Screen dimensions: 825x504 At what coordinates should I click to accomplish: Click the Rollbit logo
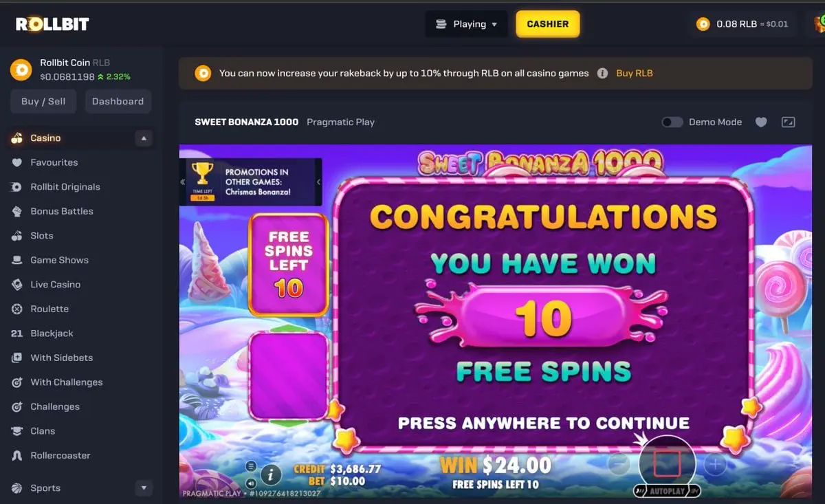[53, 24]
